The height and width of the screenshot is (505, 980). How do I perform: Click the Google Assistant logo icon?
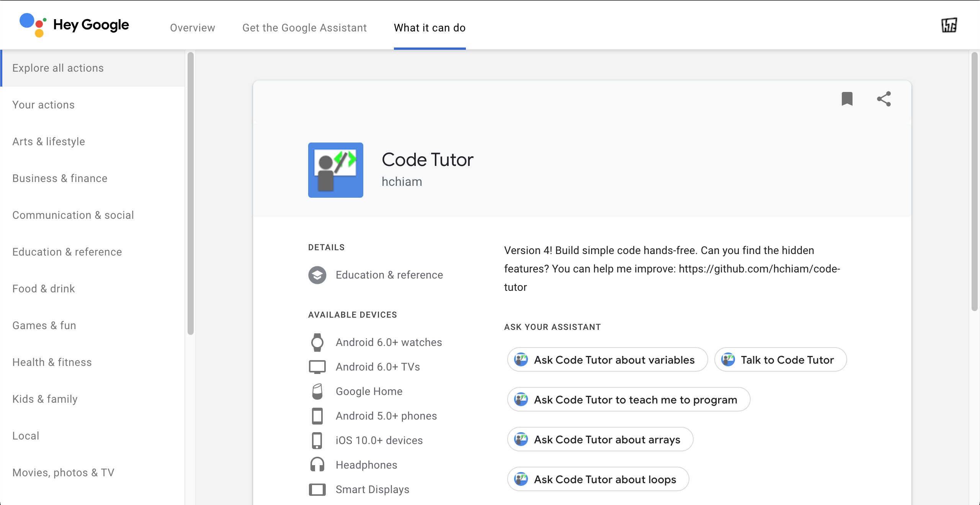(x=33, y=25)
